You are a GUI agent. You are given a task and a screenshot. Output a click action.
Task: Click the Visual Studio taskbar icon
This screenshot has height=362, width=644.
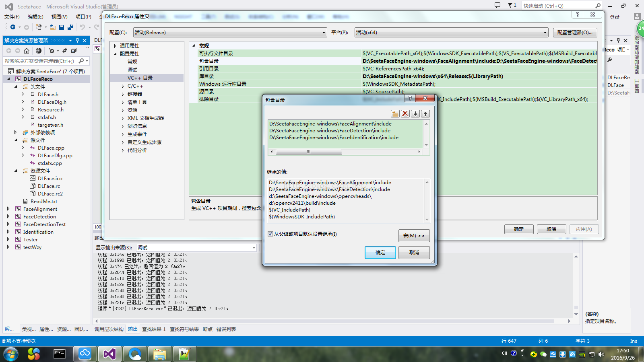[x=110, y=354]
